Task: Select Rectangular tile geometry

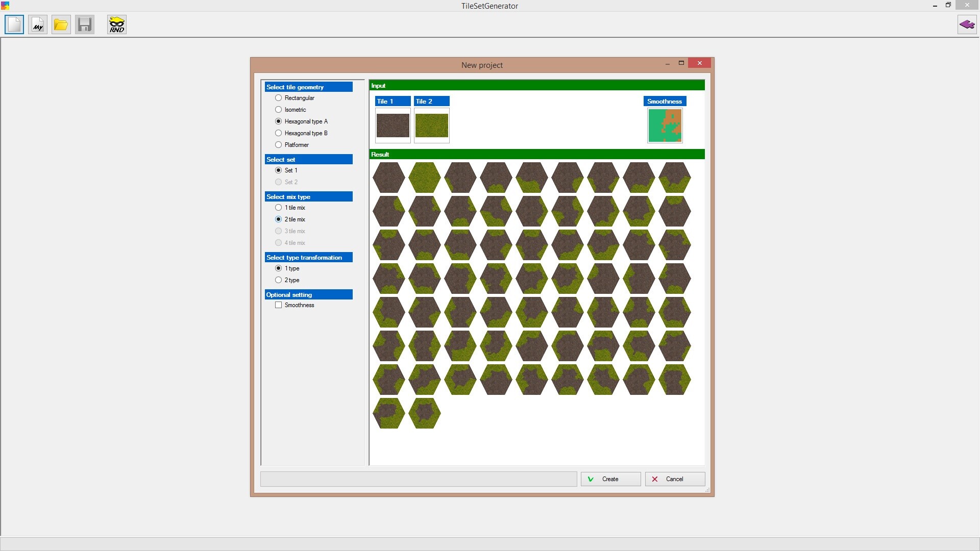Action: click(x=279, y=98)
